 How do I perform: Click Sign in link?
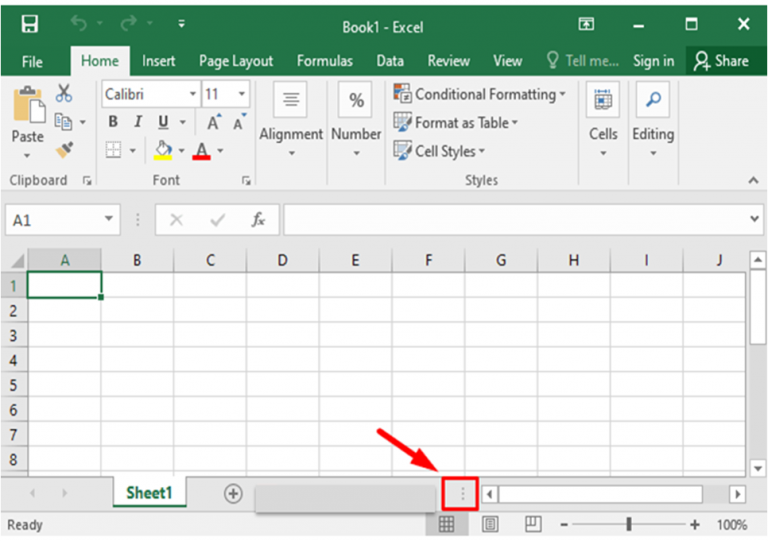click(653, 61)
